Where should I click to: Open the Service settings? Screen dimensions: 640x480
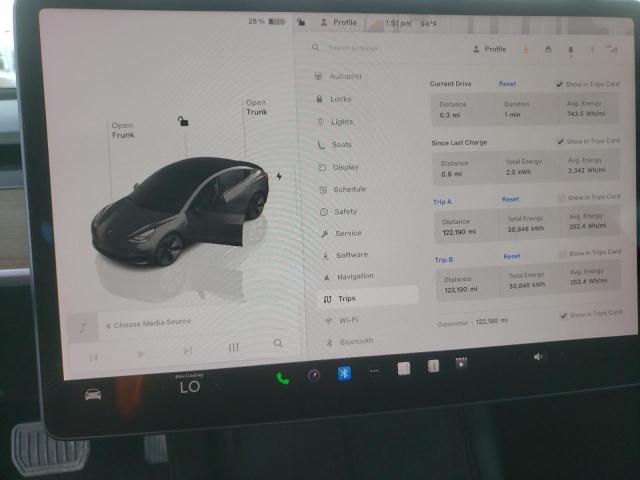tap(342, 233)
